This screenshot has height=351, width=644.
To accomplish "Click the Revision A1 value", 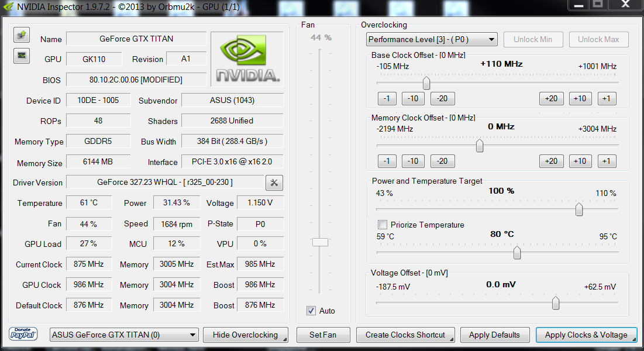I will (185, 58).
